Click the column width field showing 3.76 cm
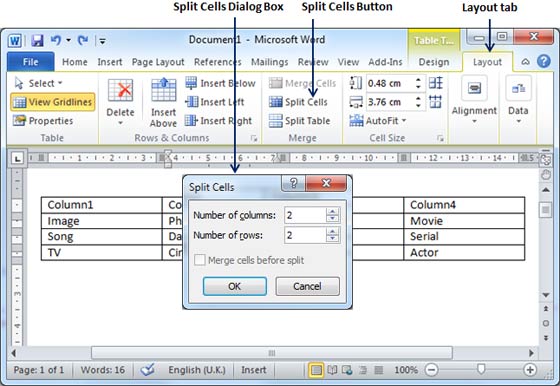The height and width of the screenshot is (386, 560). pos(390,102)
